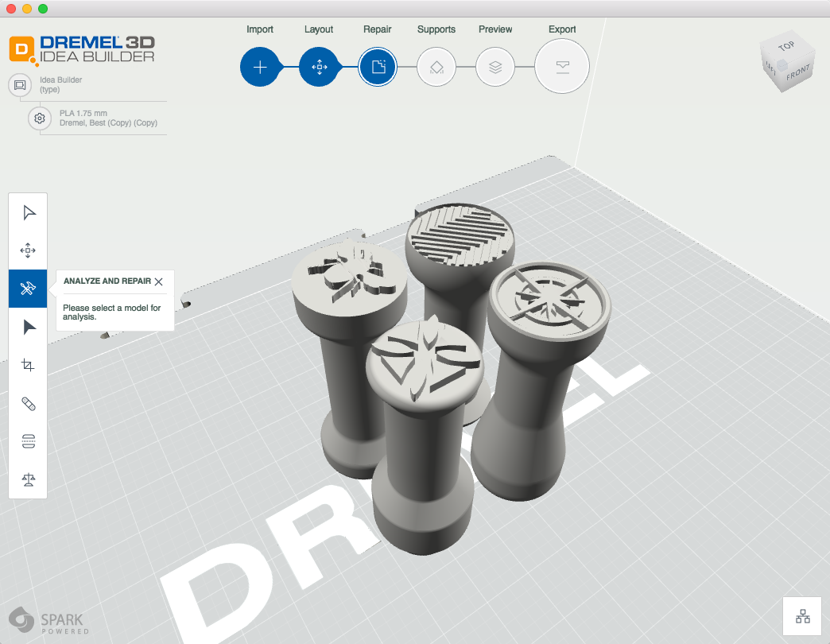This screenshot has height=644, width=830.
Task: Click the patch repair tool icon
Action: coord(28,403)
